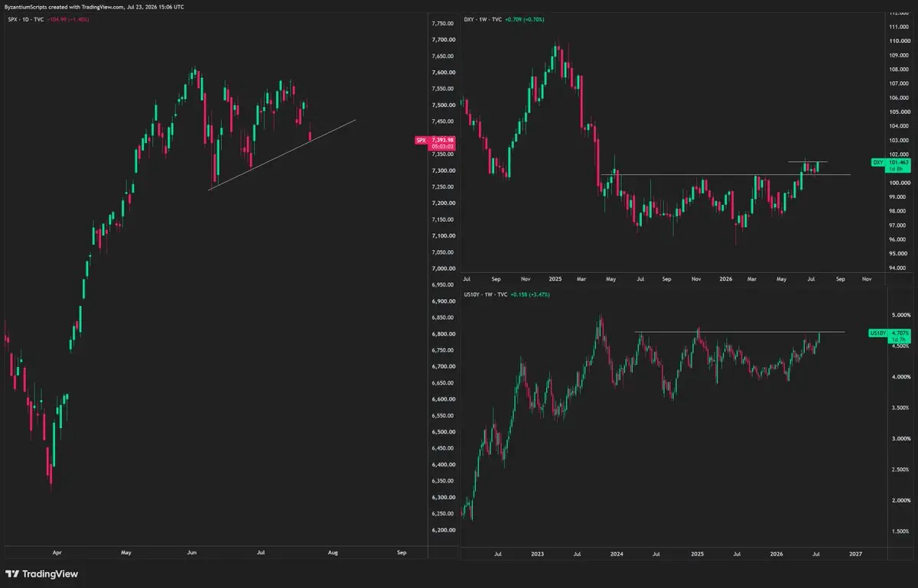Click '94.000' on the DXY price axis

[x=898, y=268]
